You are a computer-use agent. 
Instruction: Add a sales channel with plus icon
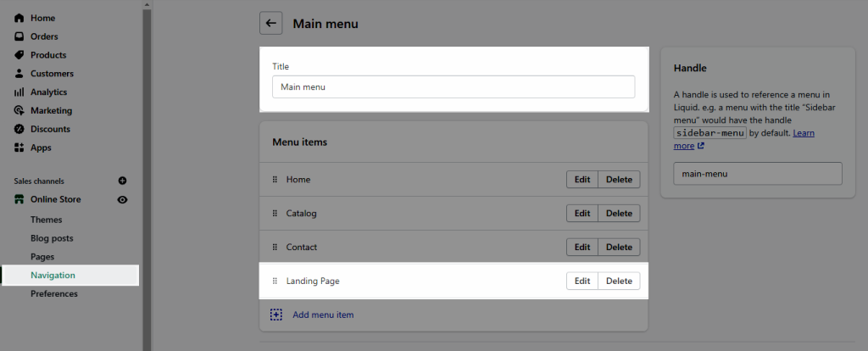point(122,181)
